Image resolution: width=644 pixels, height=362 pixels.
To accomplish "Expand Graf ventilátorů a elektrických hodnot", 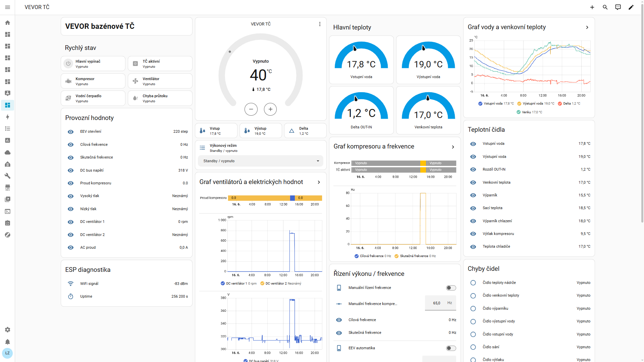I will click(319, 182).
